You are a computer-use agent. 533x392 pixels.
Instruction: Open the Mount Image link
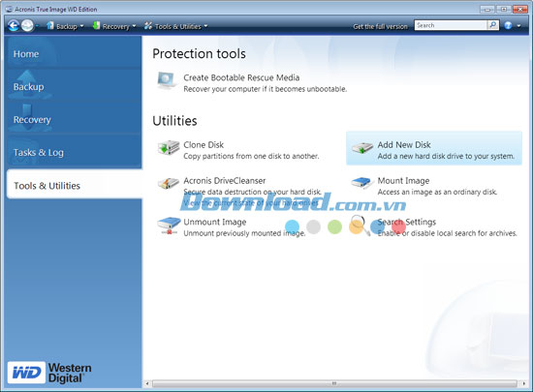point(403,181)
